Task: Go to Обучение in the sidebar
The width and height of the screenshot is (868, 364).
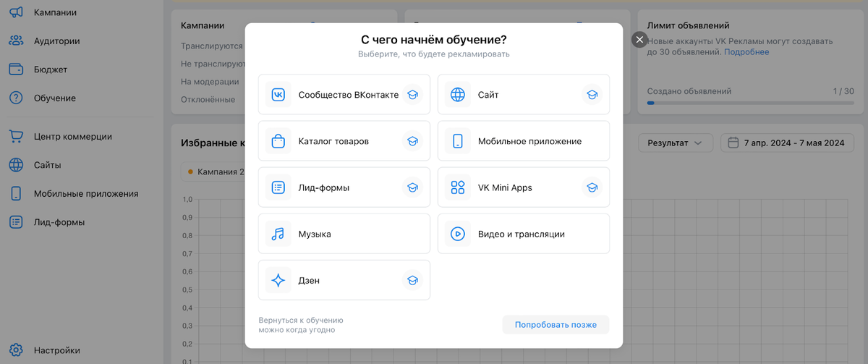Action: 55,98
